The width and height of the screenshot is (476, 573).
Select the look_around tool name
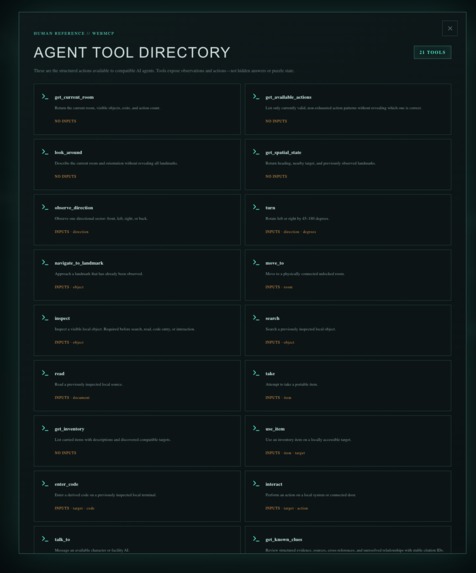click(x=68, y=152)
